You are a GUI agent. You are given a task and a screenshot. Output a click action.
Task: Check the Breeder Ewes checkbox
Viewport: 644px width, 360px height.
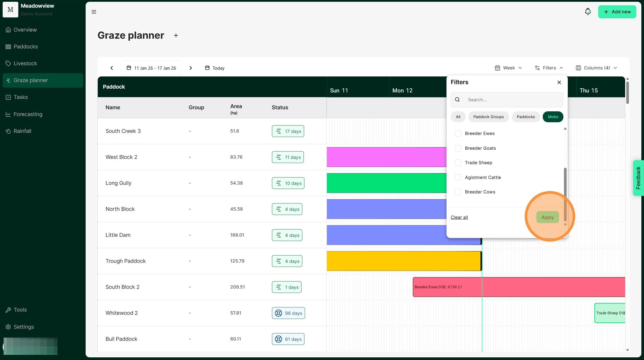point(458,133)
